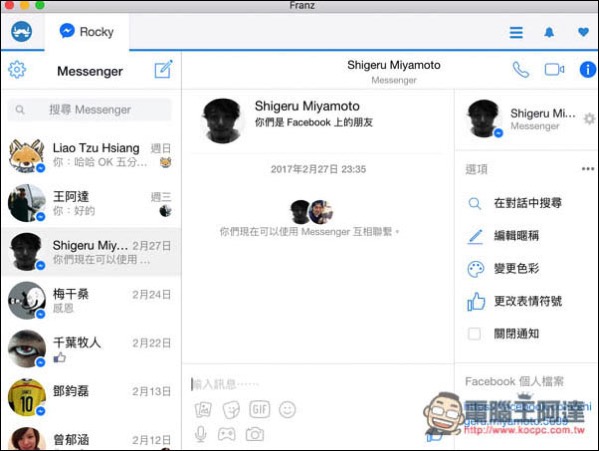The width and height of the screenshot is (599, 451).
Task: Toggle the conversation info panel
Action: [588, 70]
